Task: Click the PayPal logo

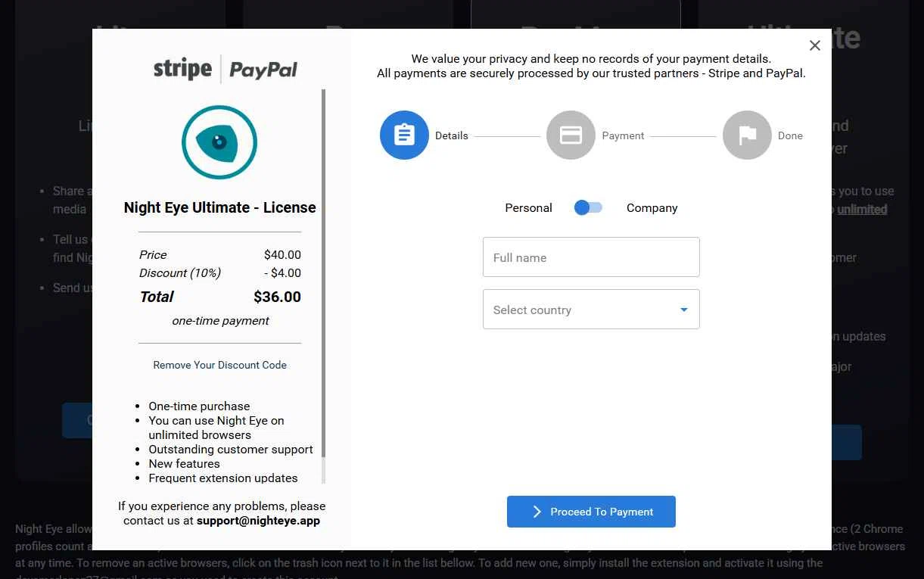Action: click(x=263, y=70)
